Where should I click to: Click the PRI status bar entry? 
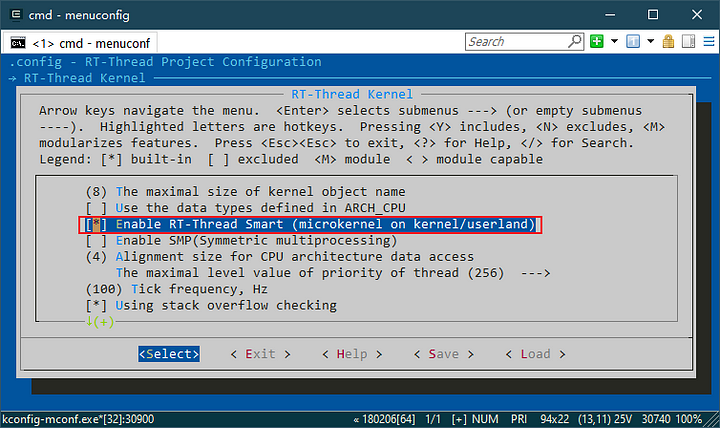tap(519, 419)
